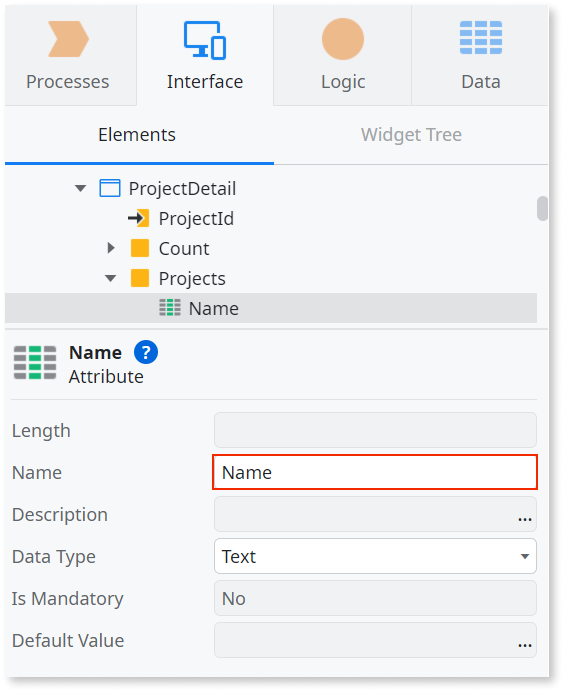Click the Data grid icon
Image resolution: width=564 pixels, height=692 pixels.
(x=481, y=38)
